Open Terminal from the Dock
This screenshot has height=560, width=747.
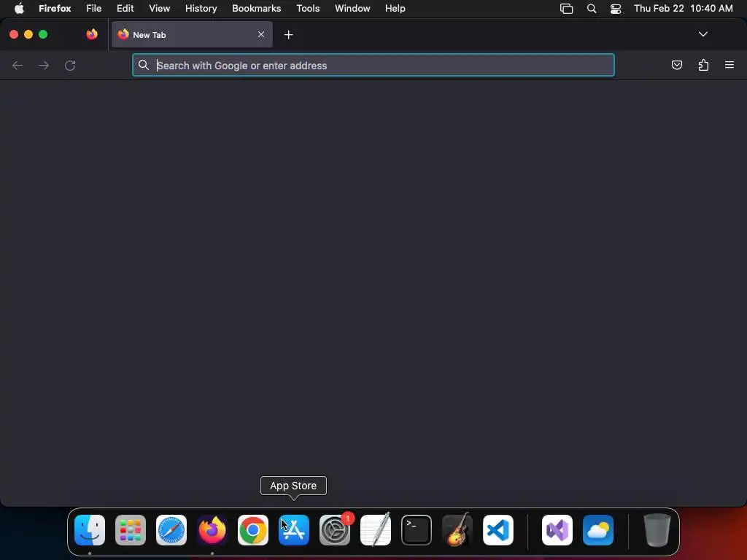417,530
